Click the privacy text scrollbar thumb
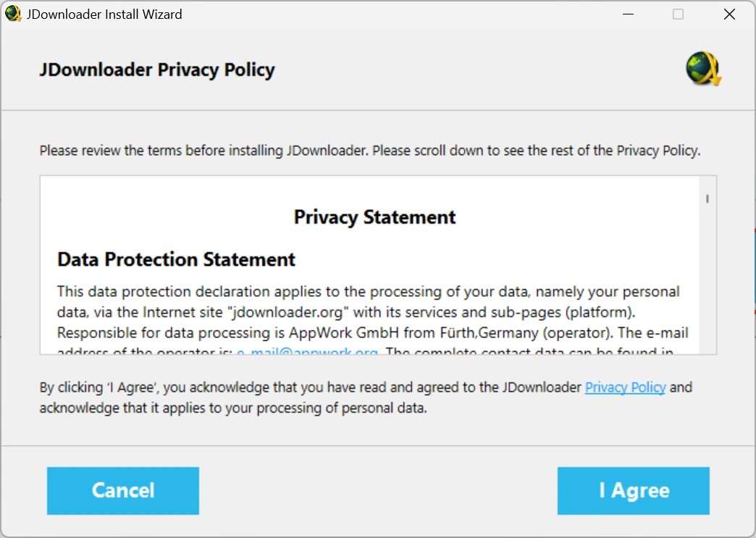 click(707, 198)
